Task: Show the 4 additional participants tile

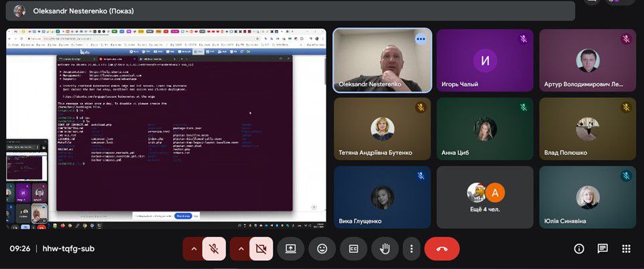Action: (485, 197)
